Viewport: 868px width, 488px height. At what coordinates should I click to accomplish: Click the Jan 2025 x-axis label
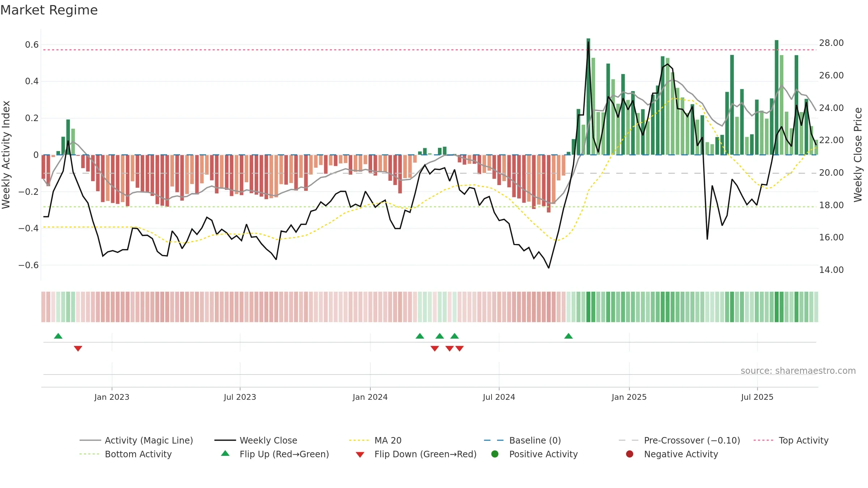(629, 397)
